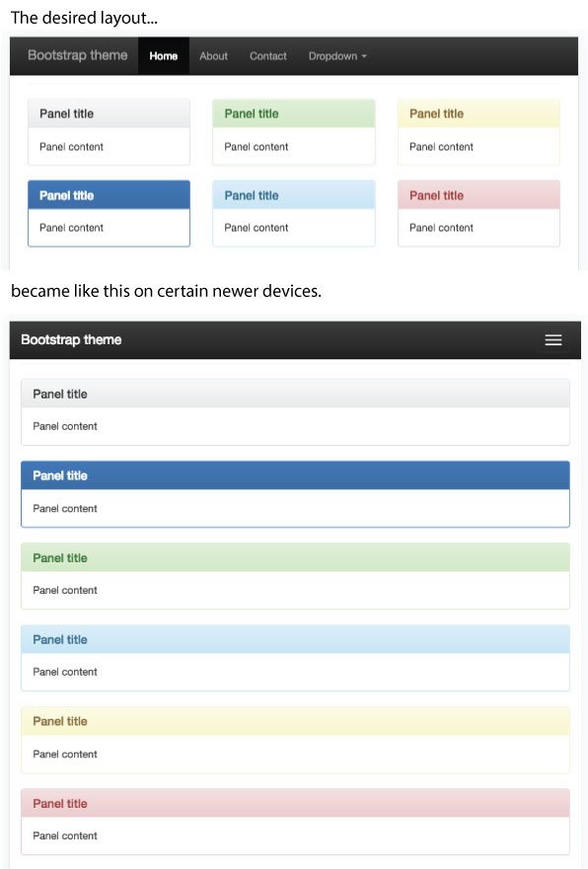Click the light blue panel header in mobile layout
This screenshot has height=869, width=588.
click(295, 639)
